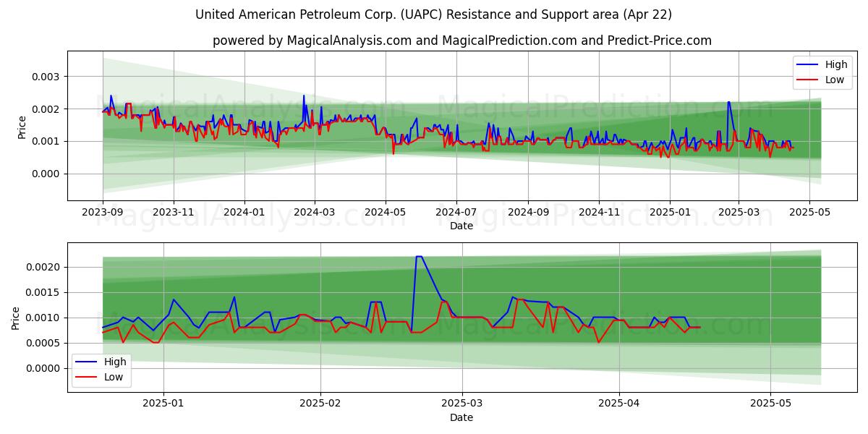Click the 'Price' y-axis label of top chart
Viewport: 868px width, 434px height.
[22, 126]
